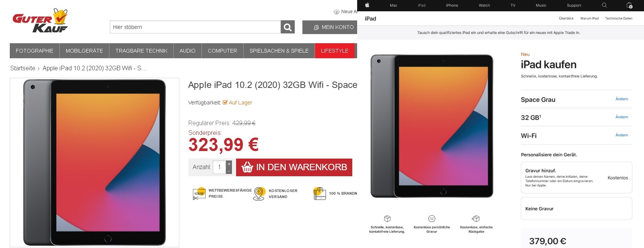The image size is (644, 248).
Task: Open the Mein Konto button
Action: [x=330, y=27]
